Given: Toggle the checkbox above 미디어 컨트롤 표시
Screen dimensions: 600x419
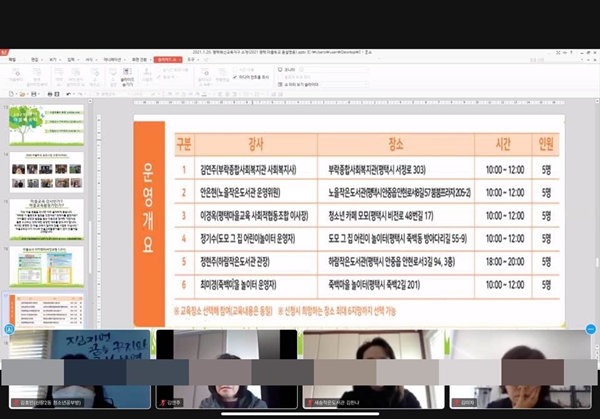Looking at the screenshot, I should [237, 69].
